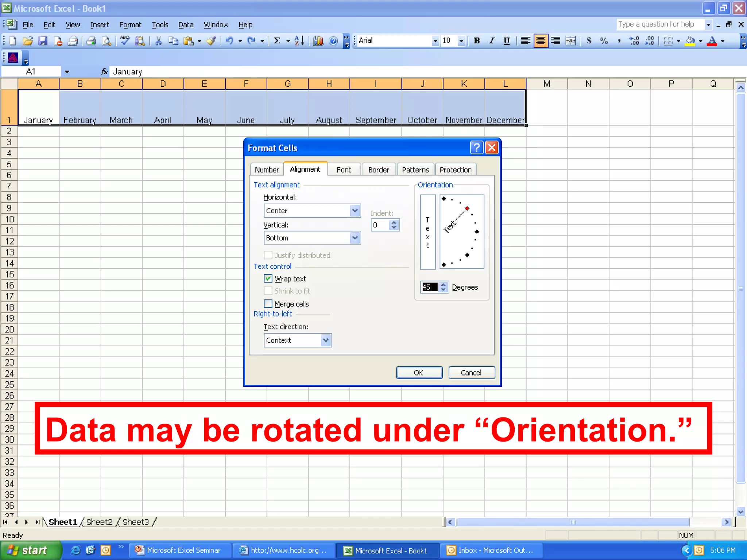Click the Insert Function fx icon
Screen dimensions: 747x560
[x=104, y=71]
